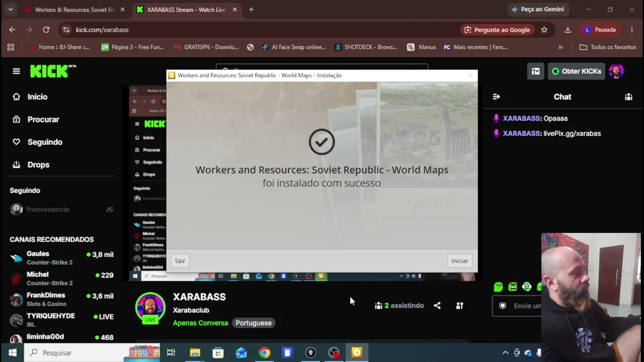Open the chat identity shield icon

[502, 306]
